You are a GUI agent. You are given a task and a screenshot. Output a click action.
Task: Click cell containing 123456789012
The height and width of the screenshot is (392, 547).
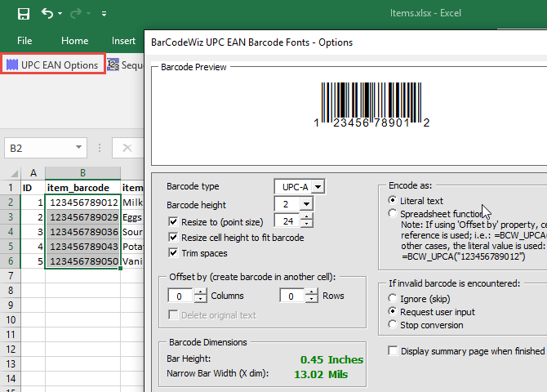pyautogui.click(x=83, y=203)
